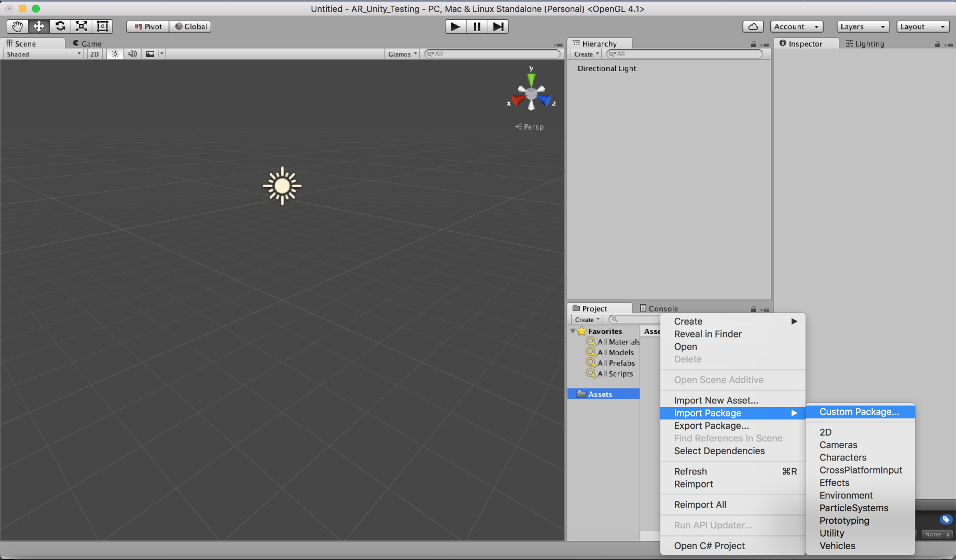Image resolution: width=956 pixels, height=560 pixels.
Task: Choose Custom Package from Import Package submenu
Action: (x=859, y=411)
